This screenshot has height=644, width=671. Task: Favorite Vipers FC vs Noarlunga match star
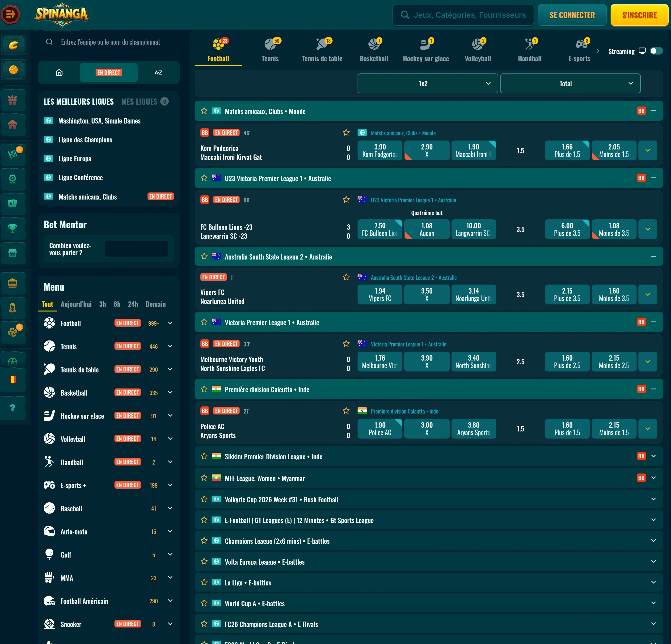click(346, 277)
